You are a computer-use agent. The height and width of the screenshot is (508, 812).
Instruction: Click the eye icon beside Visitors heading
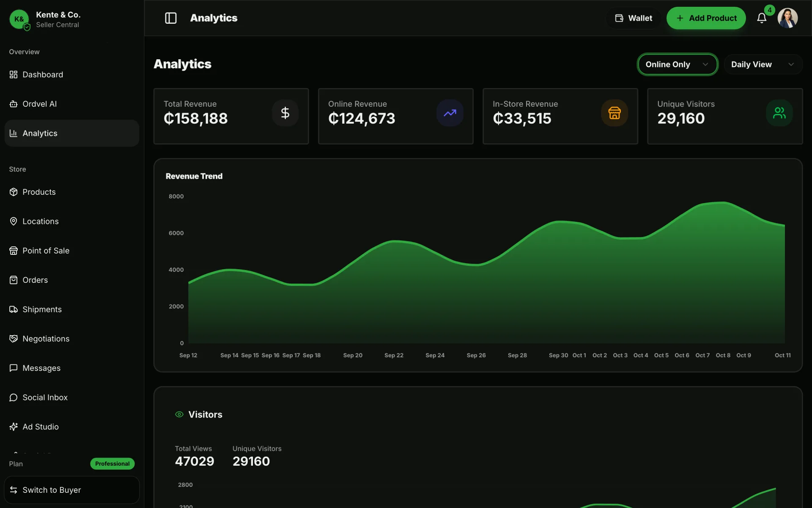pyautogui.click(x=179, y=414)
